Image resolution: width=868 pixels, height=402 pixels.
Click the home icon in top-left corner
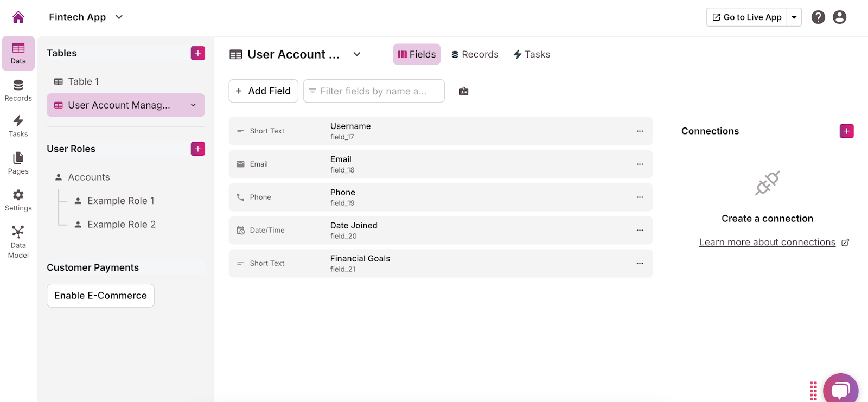[18, 17]
